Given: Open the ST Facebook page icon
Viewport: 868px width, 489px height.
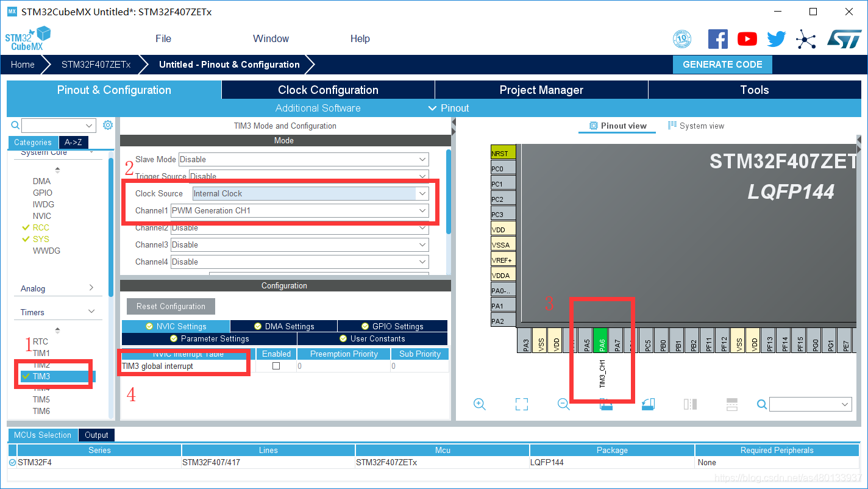Looking at the screenshot, I should (717, 39).
